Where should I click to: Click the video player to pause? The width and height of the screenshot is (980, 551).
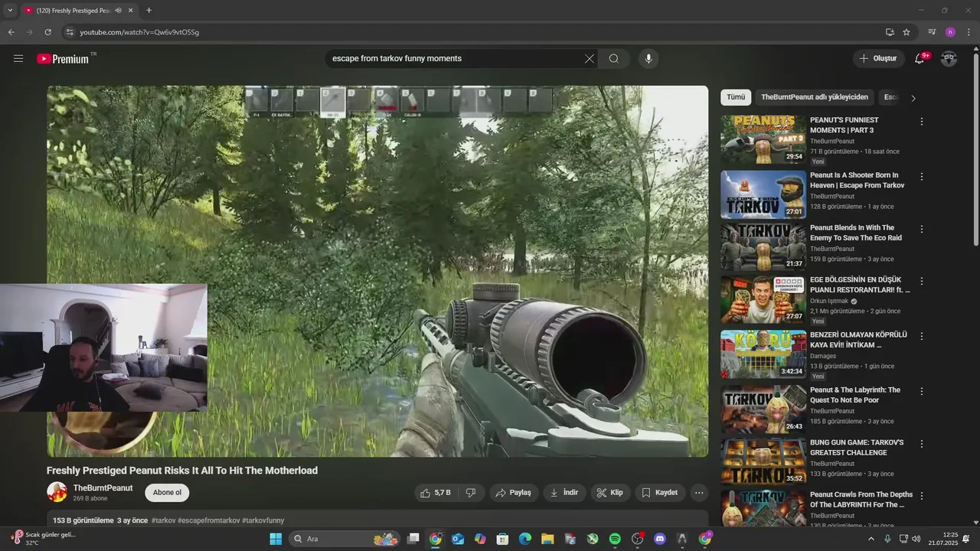pos(377,271)
